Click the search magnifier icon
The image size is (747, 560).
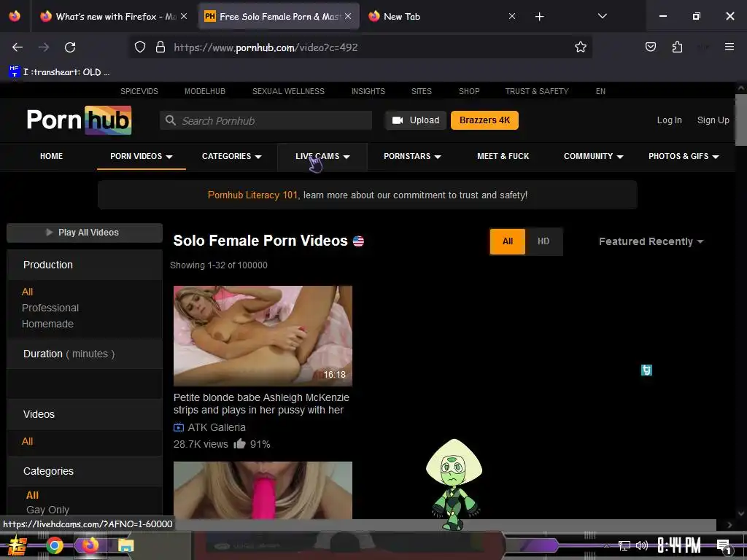coord(171,120)
